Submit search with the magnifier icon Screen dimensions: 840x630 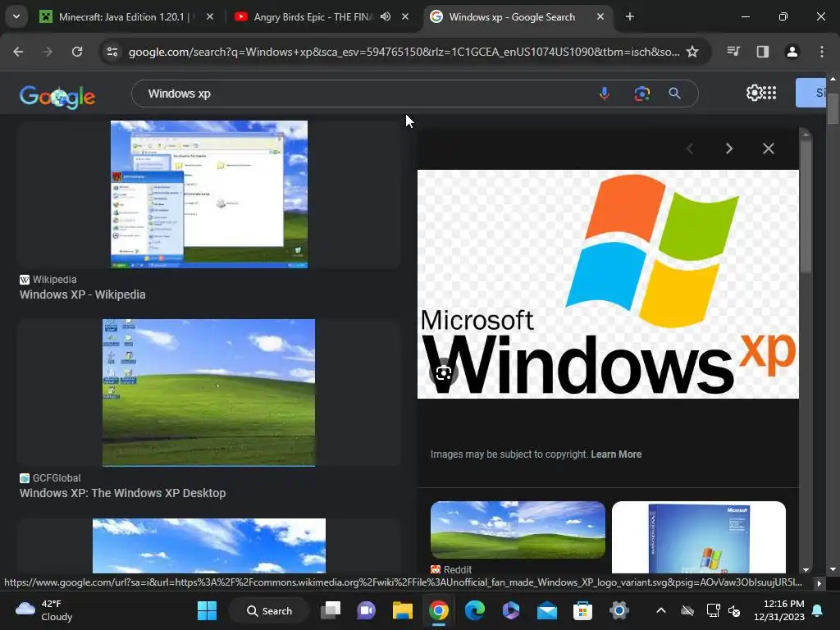pyautogui.click(x=675, y=94)
